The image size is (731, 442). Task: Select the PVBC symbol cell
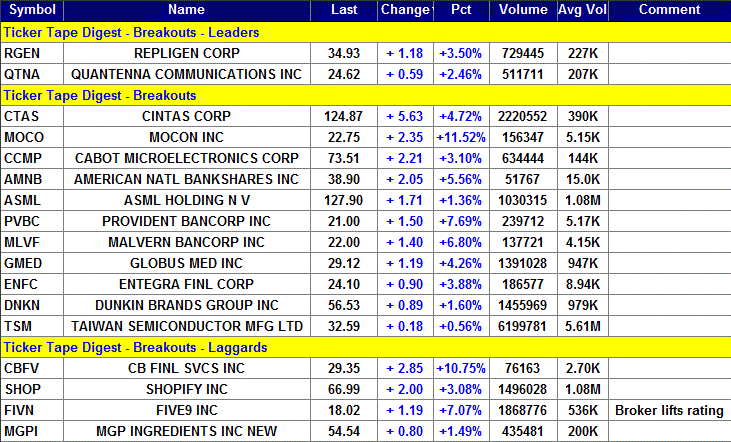point(32,221)
